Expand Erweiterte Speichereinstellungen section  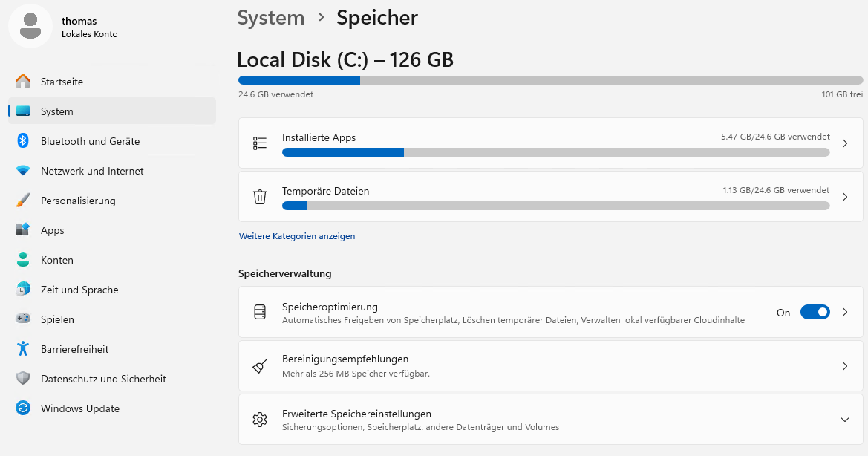pyautogui.click(x=844, y=420)
